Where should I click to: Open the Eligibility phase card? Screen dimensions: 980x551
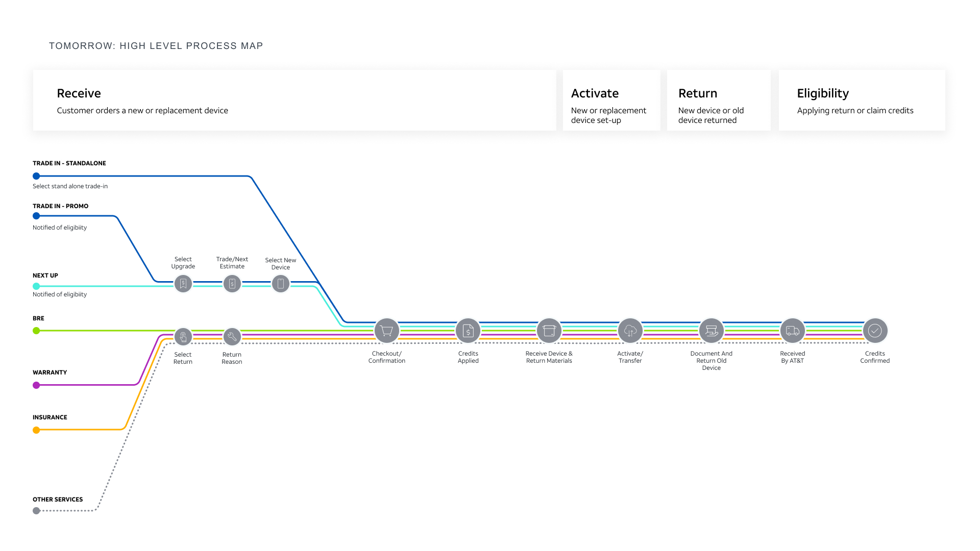(862, 101)
